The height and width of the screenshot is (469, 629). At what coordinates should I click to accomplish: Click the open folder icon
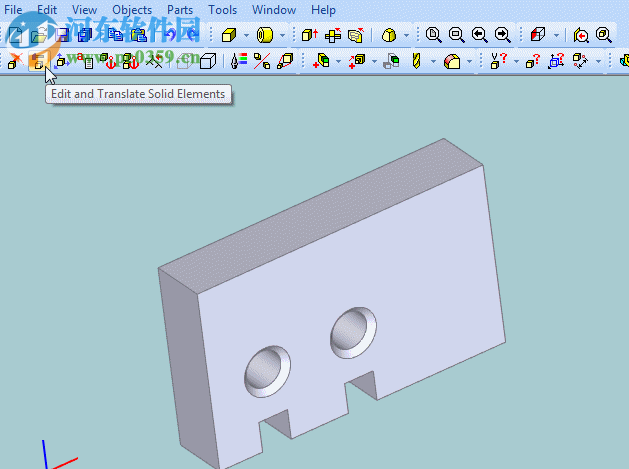(38, 35)
